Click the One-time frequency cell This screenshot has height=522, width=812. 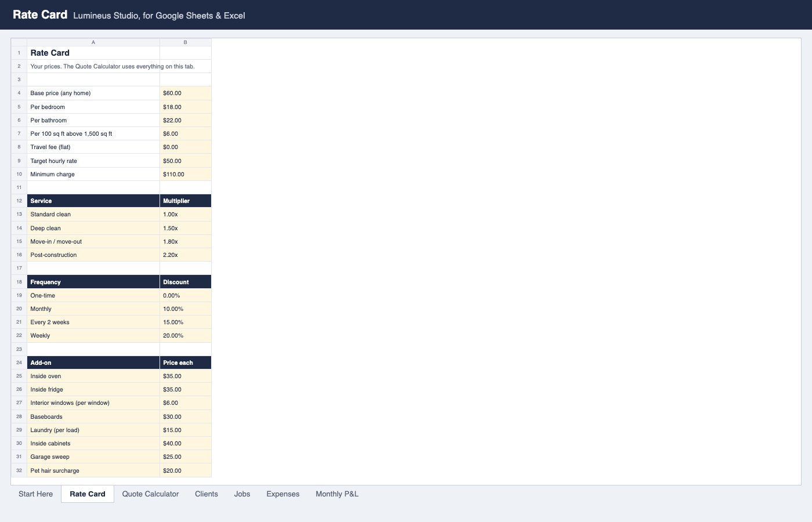tap(93, 295)
